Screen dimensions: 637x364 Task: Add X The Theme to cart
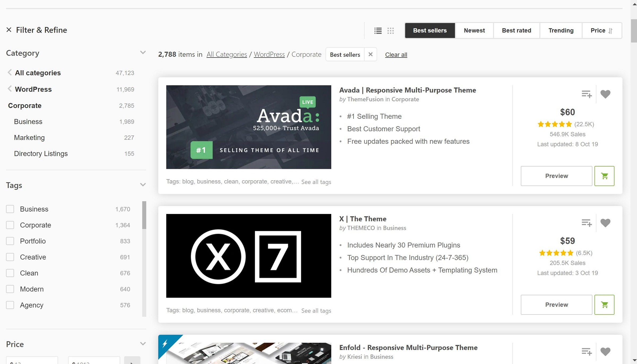tap(604, 305)
